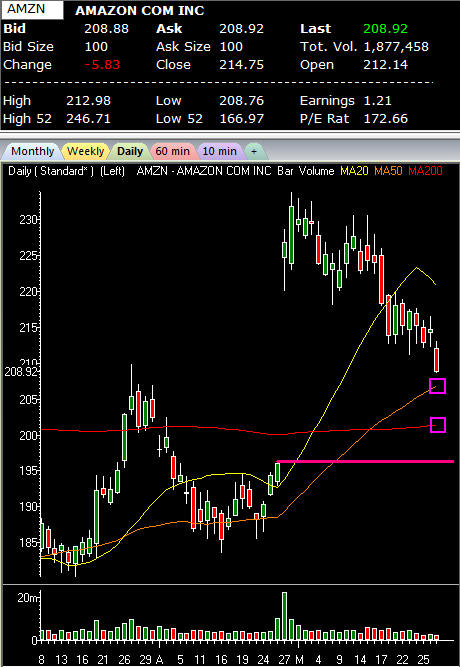Click the red MA200 indicator label
The width and height of the screenshot is (460, 667).
click(x=425, y=171)
